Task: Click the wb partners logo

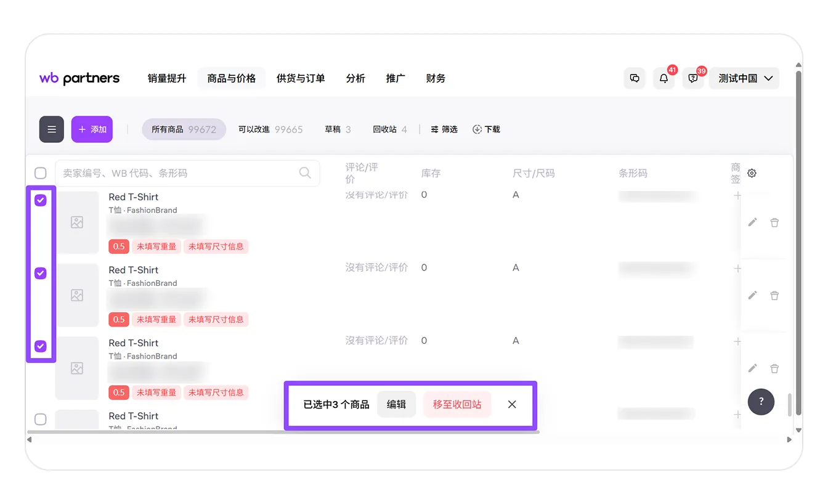Action: (79, 78)
